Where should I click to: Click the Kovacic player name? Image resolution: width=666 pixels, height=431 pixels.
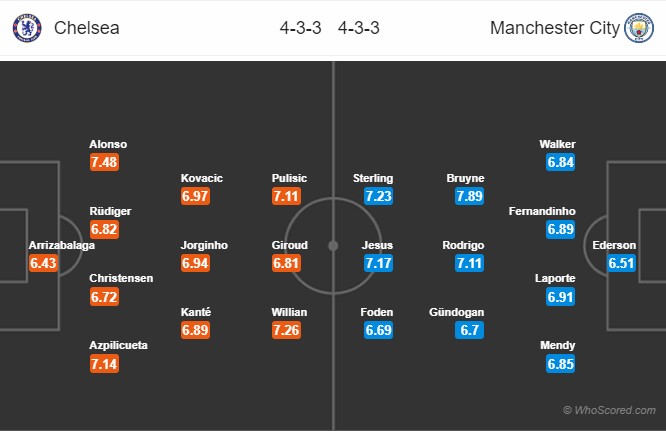click(x=202, y=178)
